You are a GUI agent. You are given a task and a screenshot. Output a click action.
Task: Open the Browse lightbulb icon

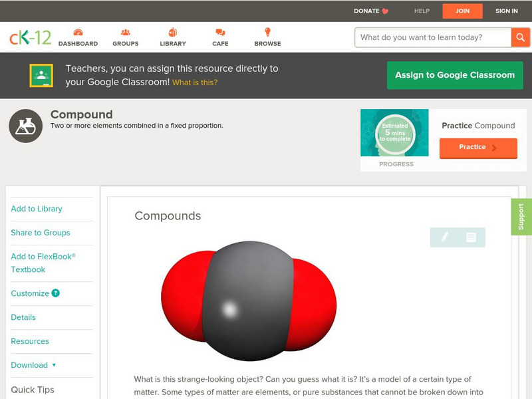[x=267, y=32]
